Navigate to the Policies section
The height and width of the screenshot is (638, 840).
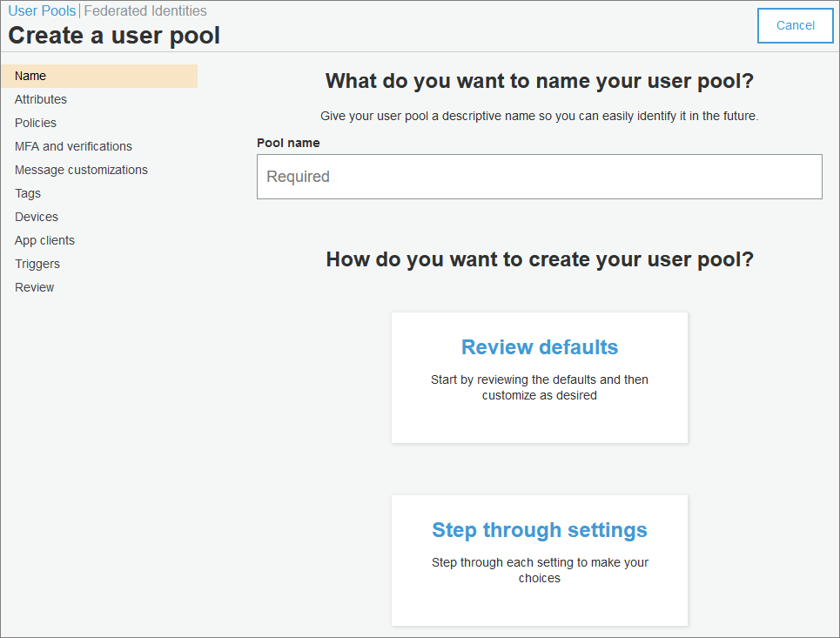point(36,123)
